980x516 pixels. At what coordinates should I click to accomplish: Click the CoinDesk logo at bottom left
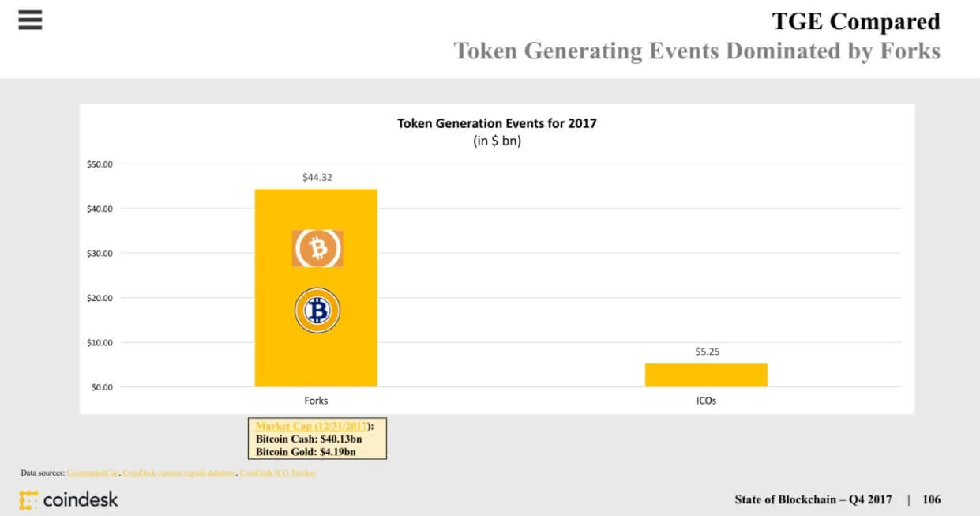coord(69,499)
